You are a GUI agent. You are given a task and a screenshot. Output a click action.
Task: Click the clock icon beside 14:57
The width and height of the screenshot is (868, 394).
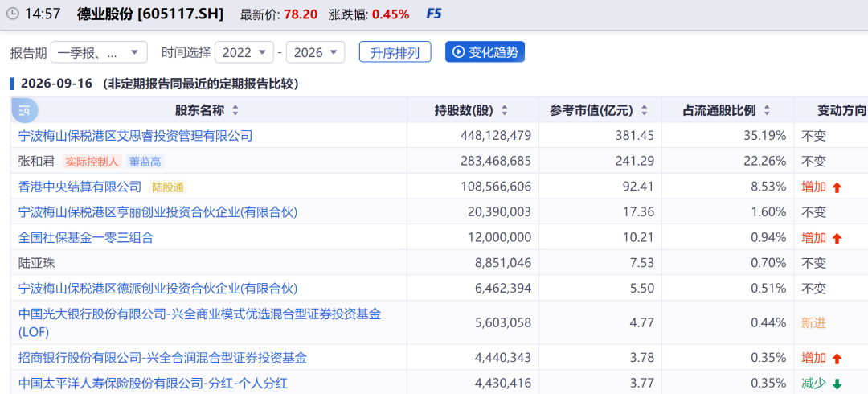pyautogui.click(x=12, y=14)
